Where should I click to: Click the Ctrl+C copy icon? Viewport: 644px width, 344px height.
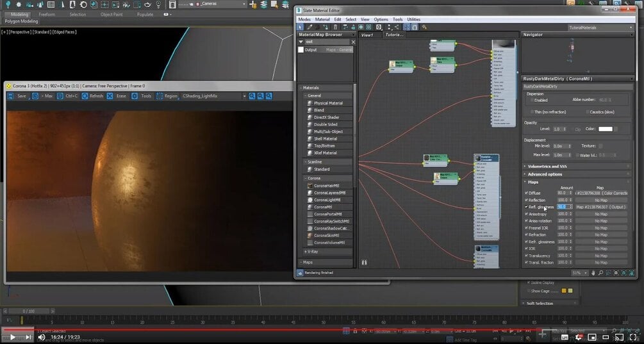pyautogui.click(x=60, y=96)
